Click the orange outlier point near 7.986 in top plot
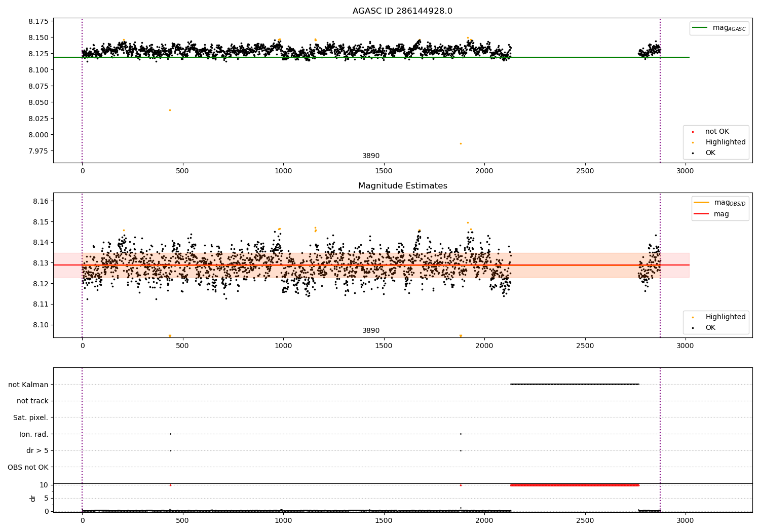 point(461,143)
